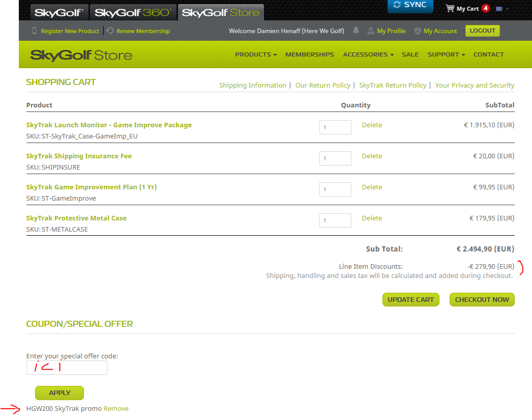532x420 pixels.
Task: Click the CHECKOUT NOW button
Action: (x=482, y=299)
